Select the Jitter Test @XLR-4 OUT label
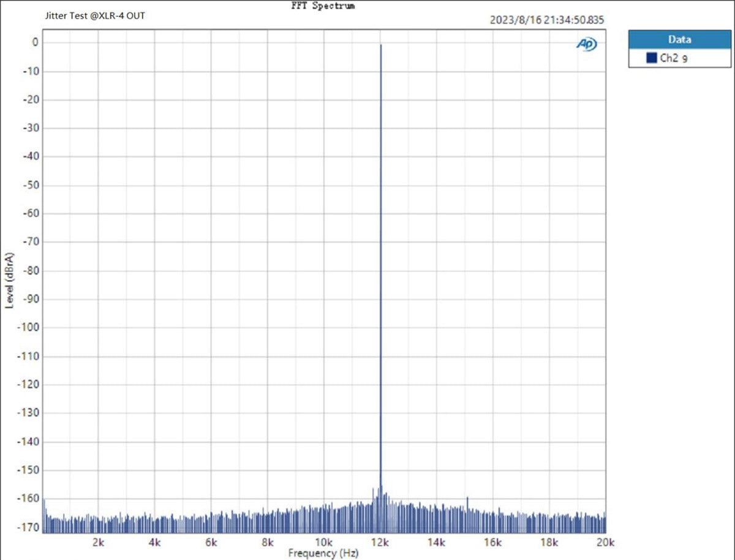The height and width of the screenshot is (560, 735). (x=95, y=15)
